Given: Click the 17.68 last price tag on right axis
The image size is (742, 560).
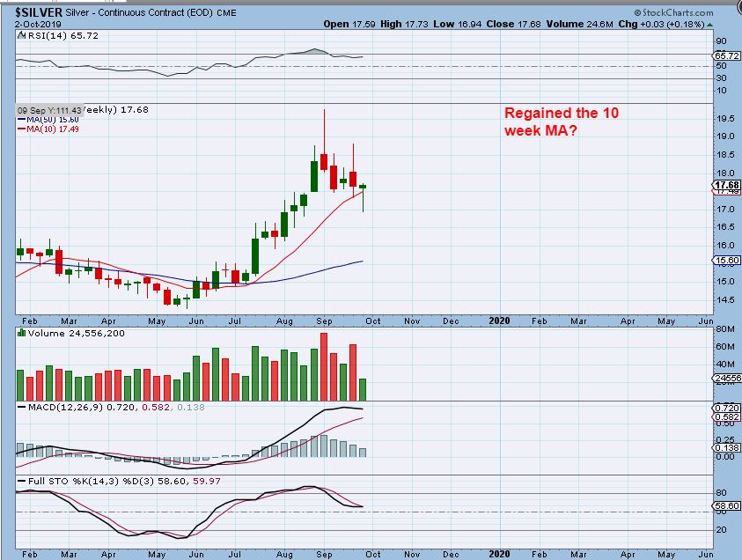Looking at the screenshot, I should 727,185.
